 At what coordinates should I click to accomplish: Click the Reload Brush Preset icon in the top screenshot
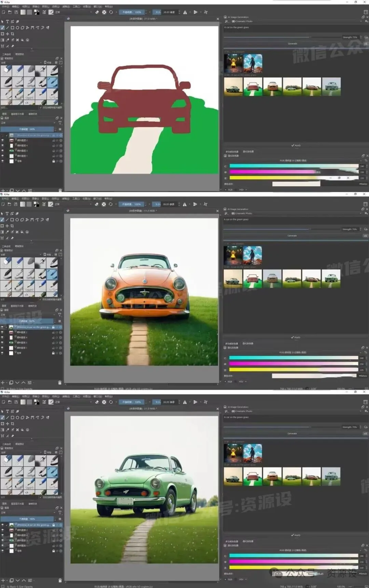click(111, 12)
